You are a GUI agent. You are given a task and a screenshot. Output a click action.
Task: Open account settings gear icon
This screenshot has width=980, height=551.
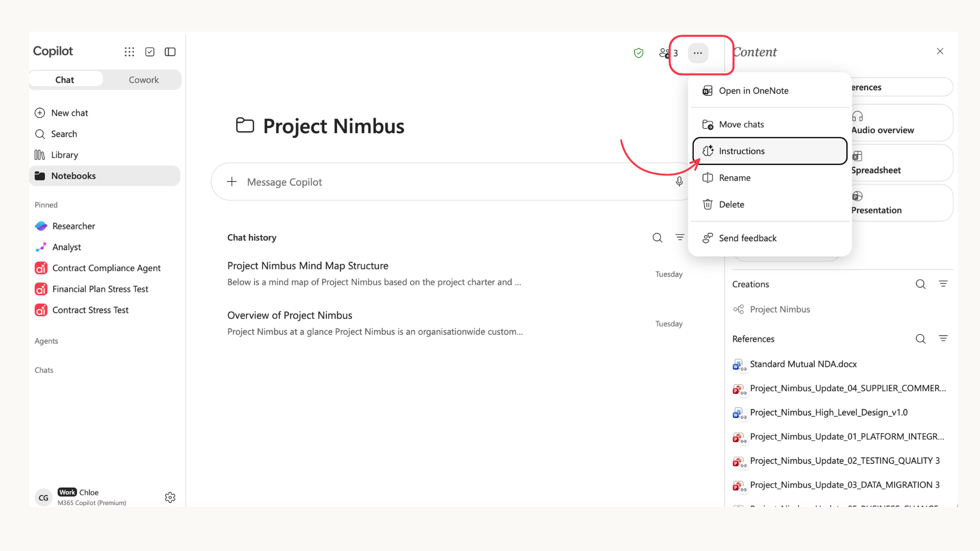coord(170,497)
